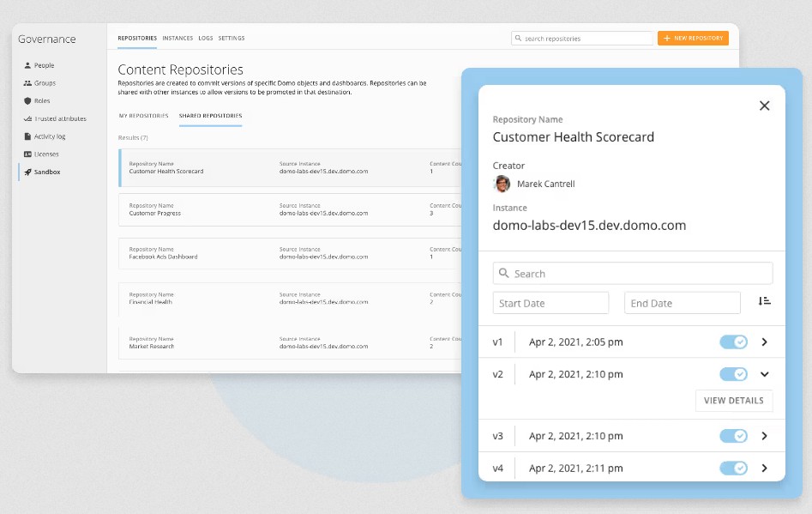Select the Market Research repository row
Image resolution: width=812 pixels, height=514 pixels.
pyautogui.click(x=290, y=342)
